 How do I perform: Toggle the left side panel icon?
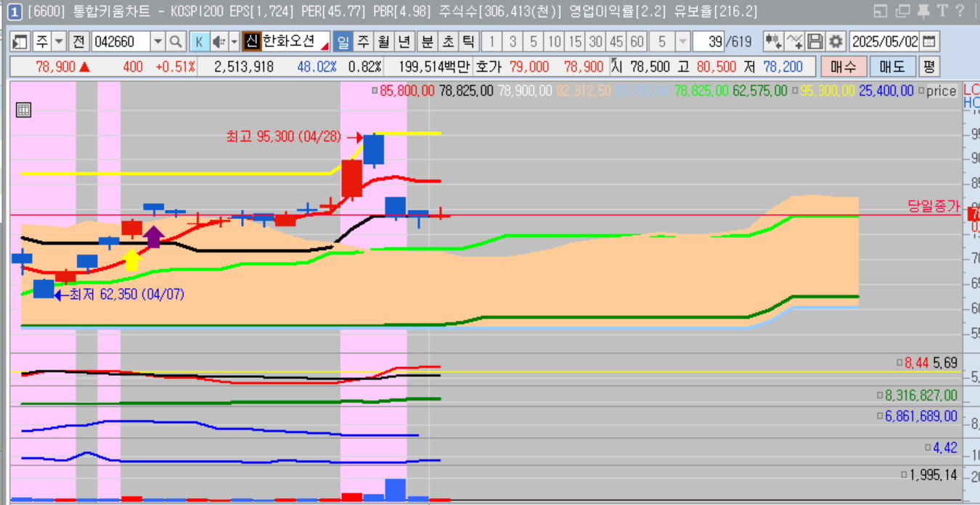[20, 41]
